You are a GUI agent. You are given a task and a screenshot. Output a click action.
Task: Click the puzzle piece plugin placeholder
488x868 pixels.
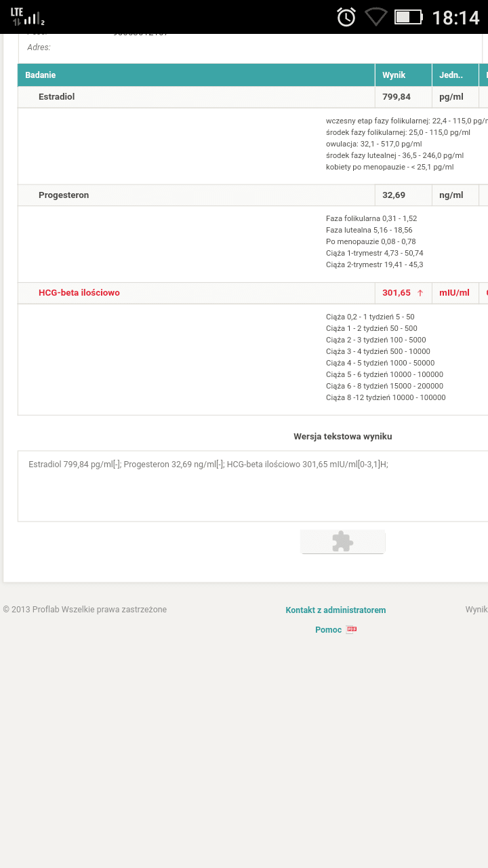(342, 541)
